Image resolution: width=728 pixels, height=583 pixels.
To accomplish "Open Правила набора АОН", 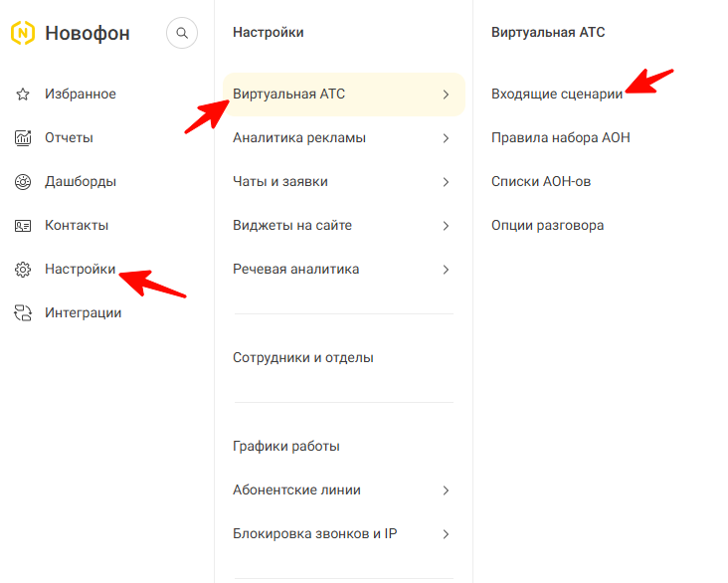I will tap(560, 137).
